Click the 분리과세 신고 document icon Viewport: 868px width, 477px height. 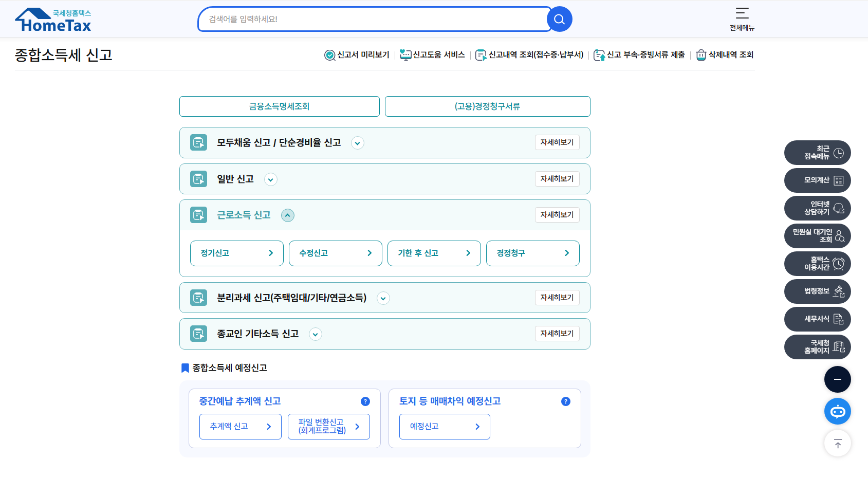(199, 298)
